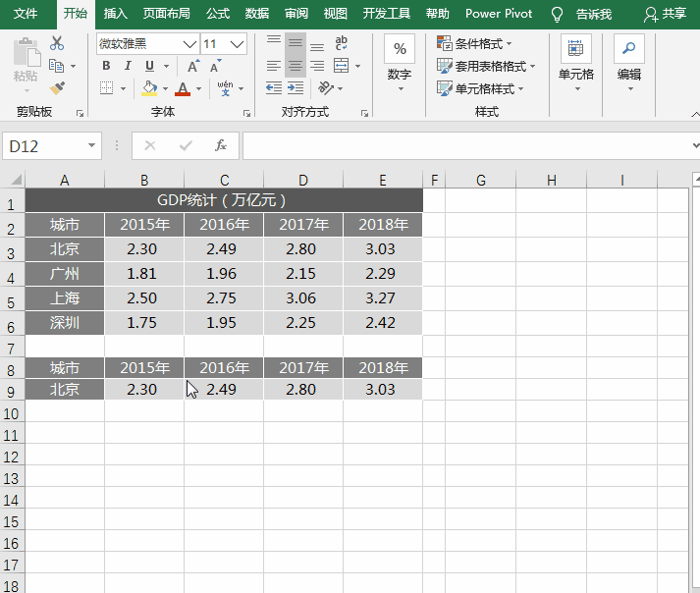This screenshot has width=700, height=593.
Task: Switch to Formulas (公式) tab
Action: (218, 14)
